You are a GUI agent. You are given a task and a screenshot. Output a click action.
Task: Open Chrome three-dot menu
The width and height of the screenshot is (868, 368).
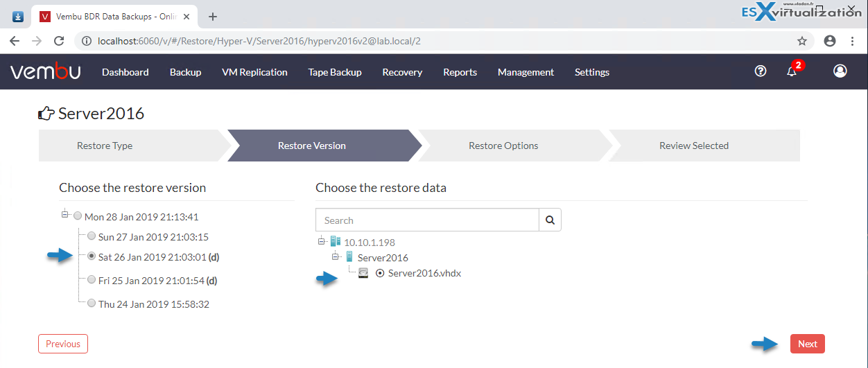[852, 41]
